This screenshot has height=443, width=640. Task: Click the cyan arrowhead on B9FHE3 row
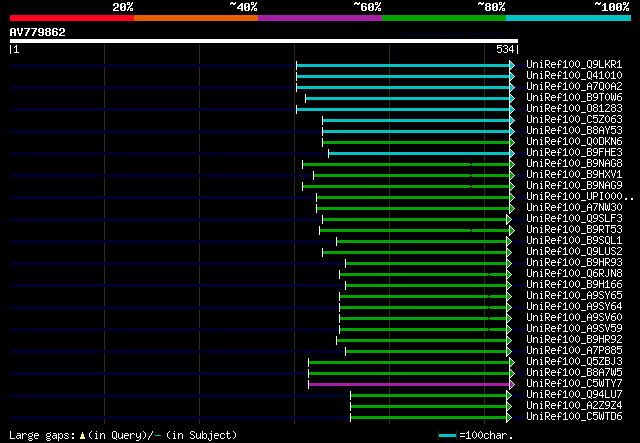pyautogui.click(x=512, y=154)
